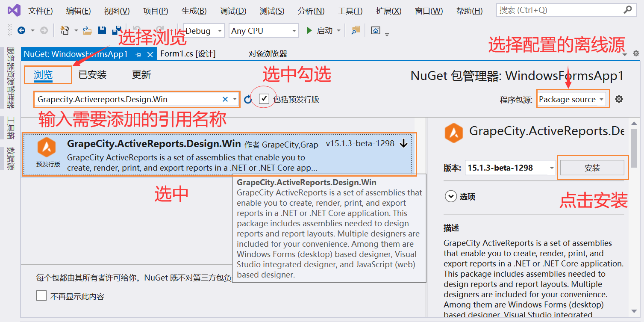Screen dimensions: 644x322
Task: Open the 编辑(E) menu
Action: pos(78,11)
